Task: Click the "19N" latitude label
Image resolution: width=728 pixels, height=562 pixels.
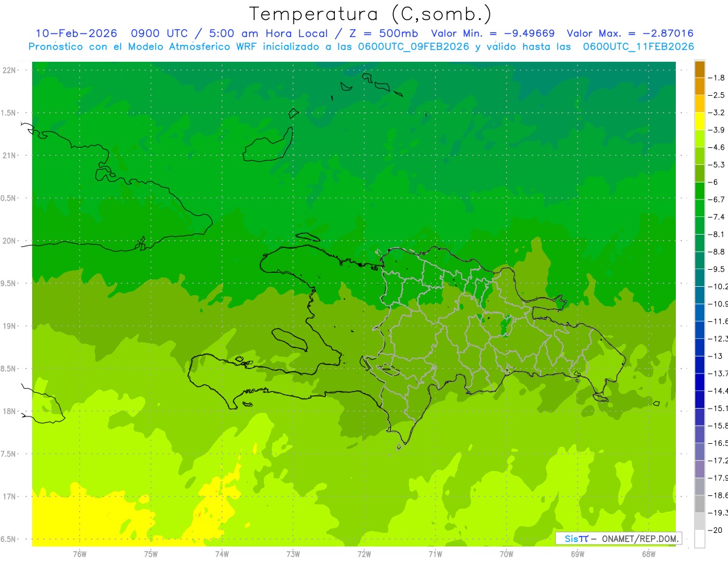Action: coord(10,326)
